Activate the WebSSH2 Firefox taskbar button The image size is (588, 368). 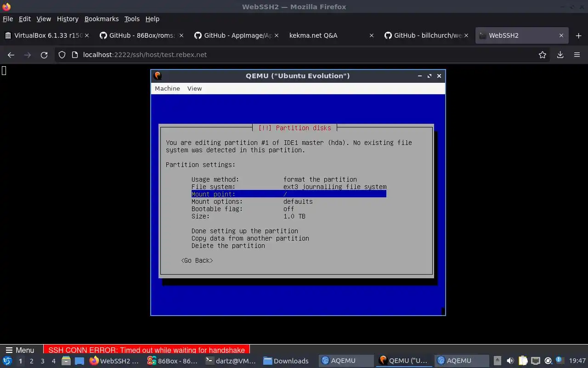115,361
